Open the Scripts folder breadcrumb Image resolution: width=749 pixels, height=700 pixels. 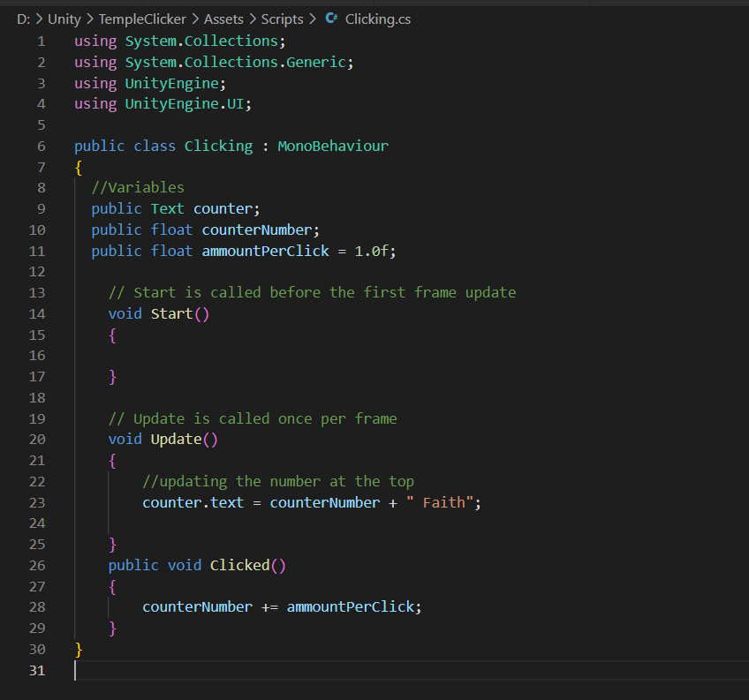click(x=282, y=19)
